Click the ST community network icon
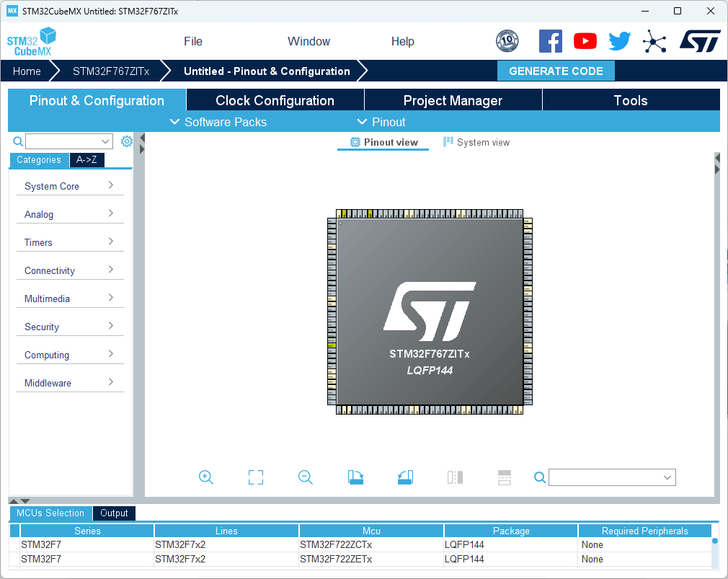This screenshot has height=579, width=728. pos(654,41)
